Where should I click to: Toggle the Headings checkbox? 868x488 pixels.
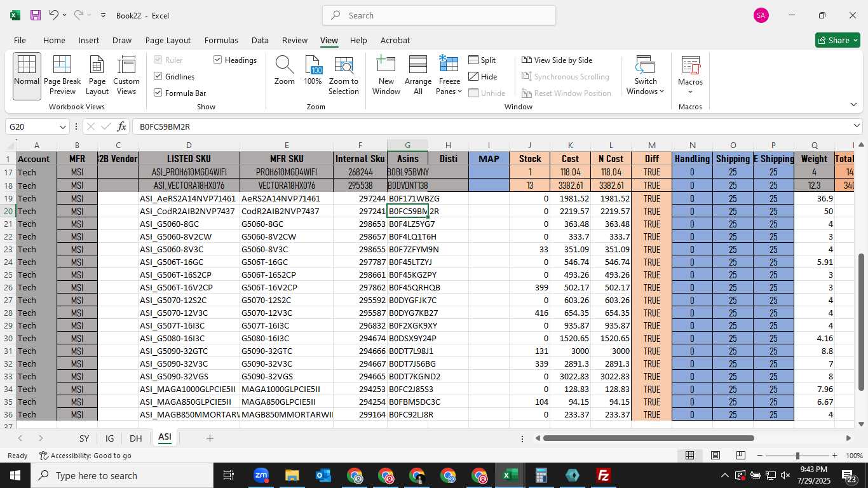(217, 60)
